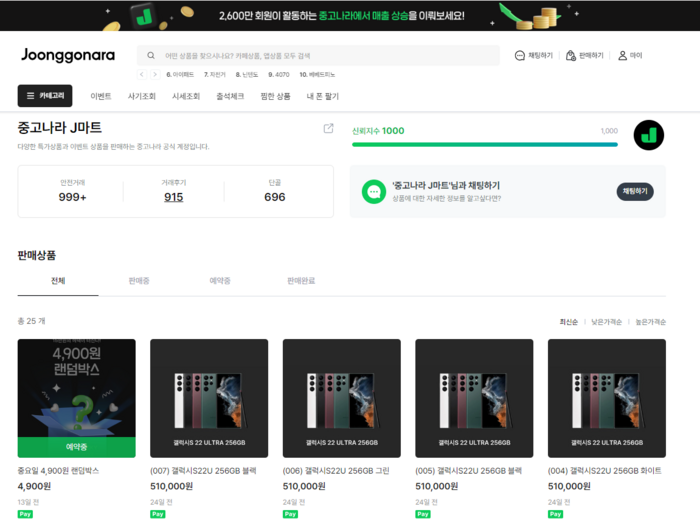Select the 예약중 tab
Image resolution: width=700 pixels, height=532 pixels.
pyautogui.click(x=220, y=281)
